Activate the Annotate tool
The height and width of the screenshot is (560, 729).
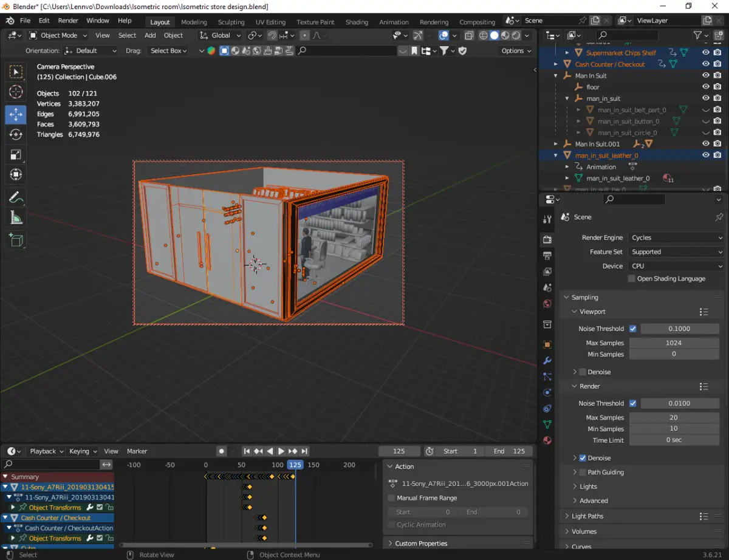pos(16,197)
